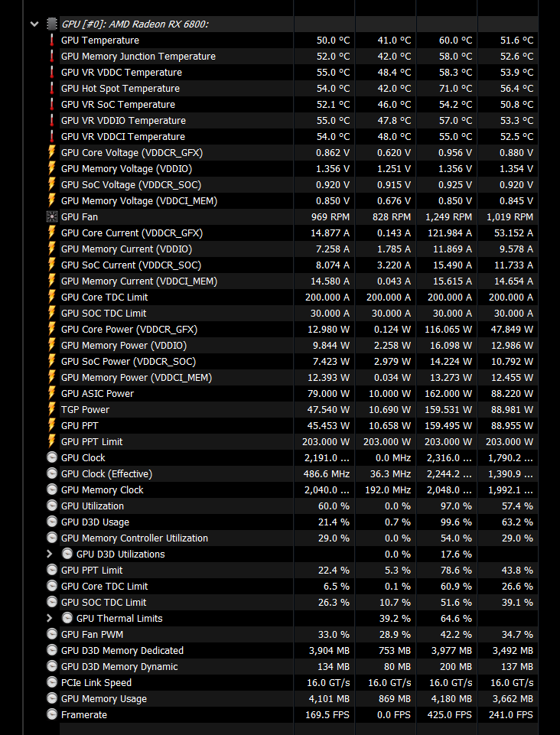Click the 51.6 °C average GPU temperature value
Viewport: 560px width, 735px height.
click(x=516, y=41)
